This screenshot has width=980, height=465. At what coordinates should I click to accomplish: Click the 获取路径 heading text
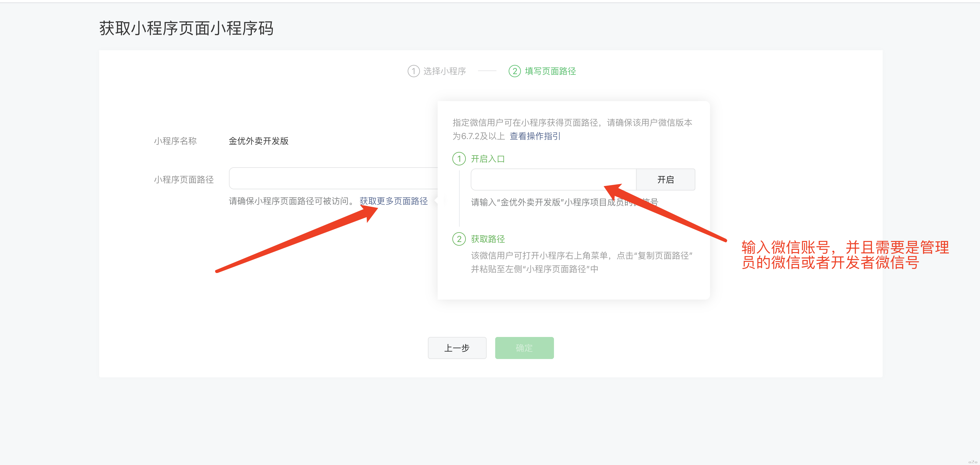[x=488, y=239]
